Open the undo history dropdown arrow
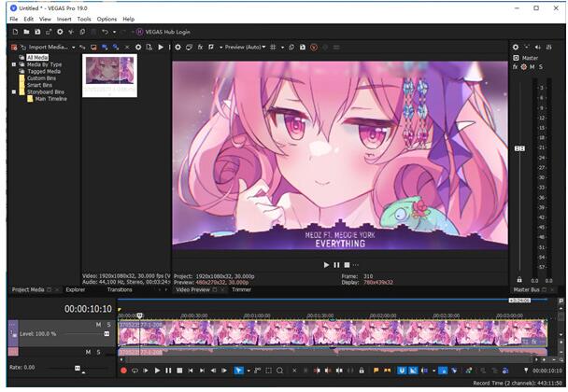568x392 pixels. 115,32
